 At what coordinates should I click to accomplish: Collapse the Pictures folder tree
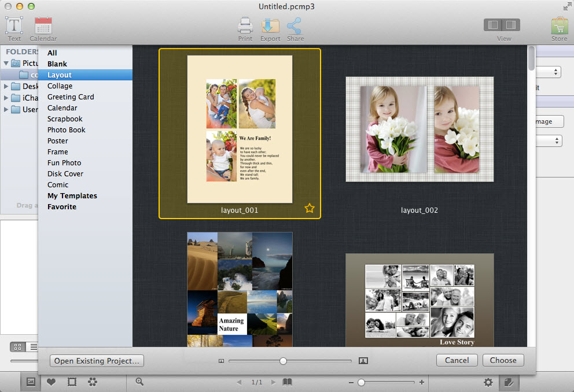pos(6,63)
